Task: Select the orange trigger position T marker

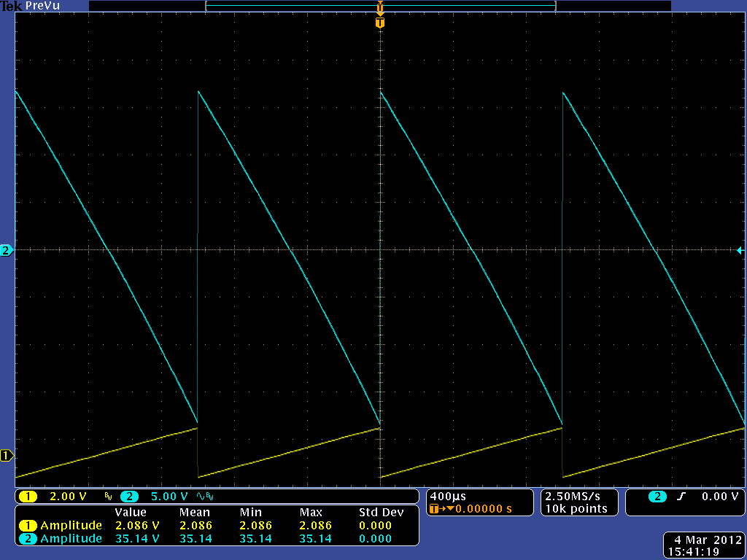Action: click(379, 23)
